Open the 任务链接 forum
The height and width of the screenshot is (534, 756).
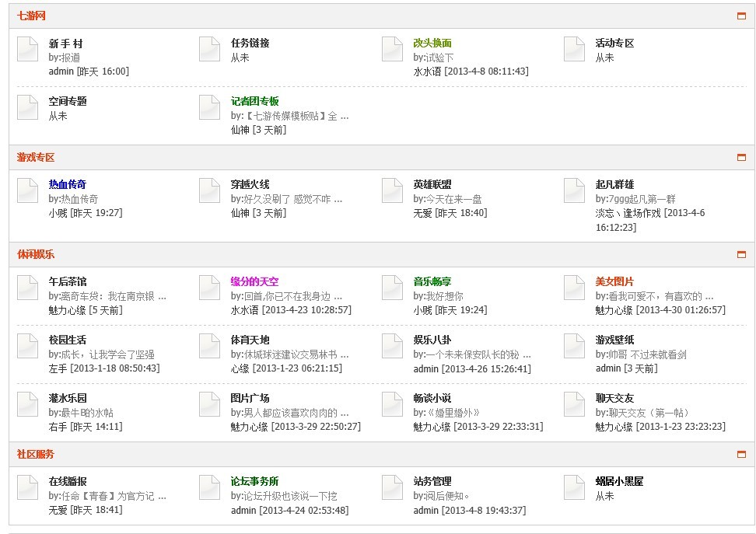[x=250, y=43]
